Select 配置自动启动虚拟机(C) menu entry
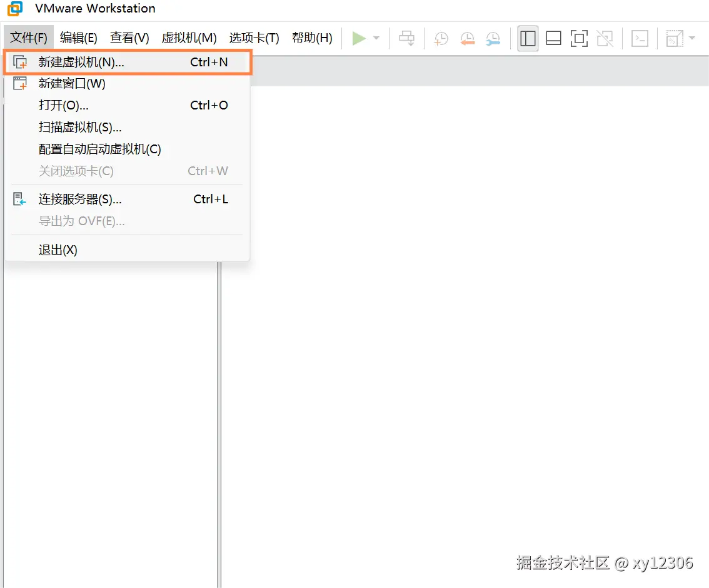The height and width of the screenshot is (588, 709). tap(128, 150)
